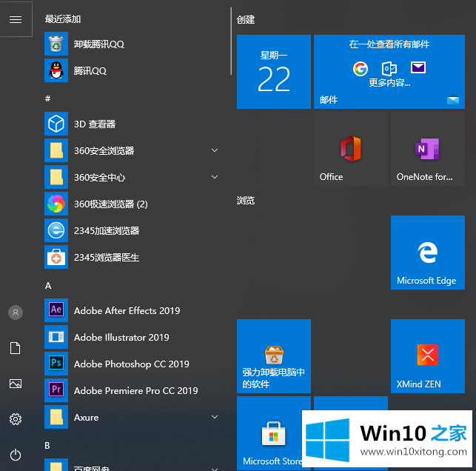476x471 pixels.
Task: Open the Settings gear icon
Action: [x=16, y=419]
